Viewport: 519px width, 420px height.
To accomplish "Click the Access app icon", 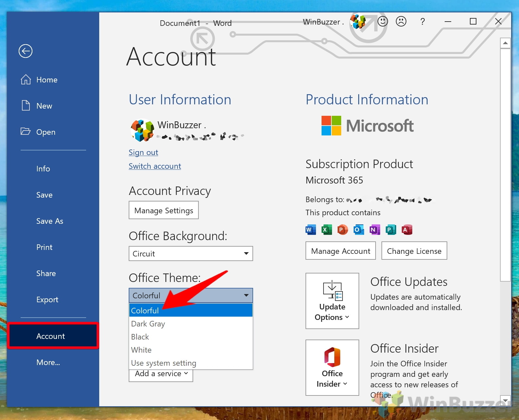I will [407, 230].
